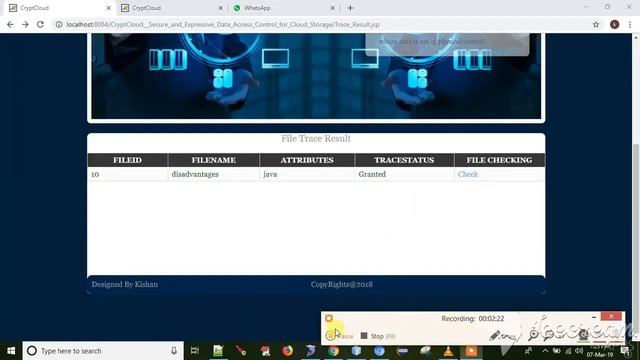Click the 'File Trace Result' heading
This screenshot has width=640, height=360.
point(316,138)
